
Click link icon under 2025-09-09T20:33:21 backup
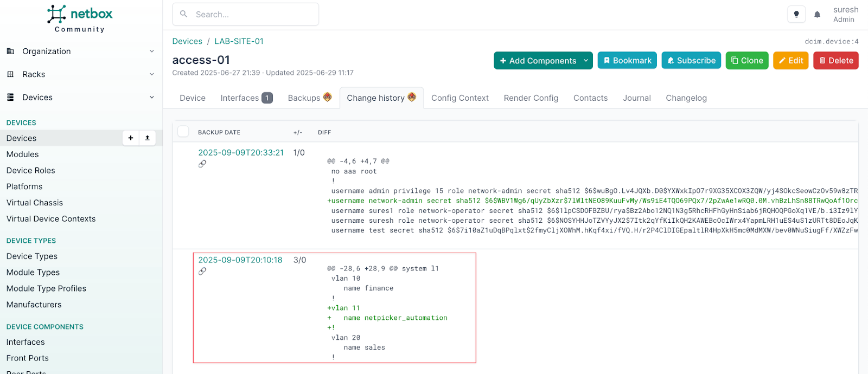pos(202,164)
